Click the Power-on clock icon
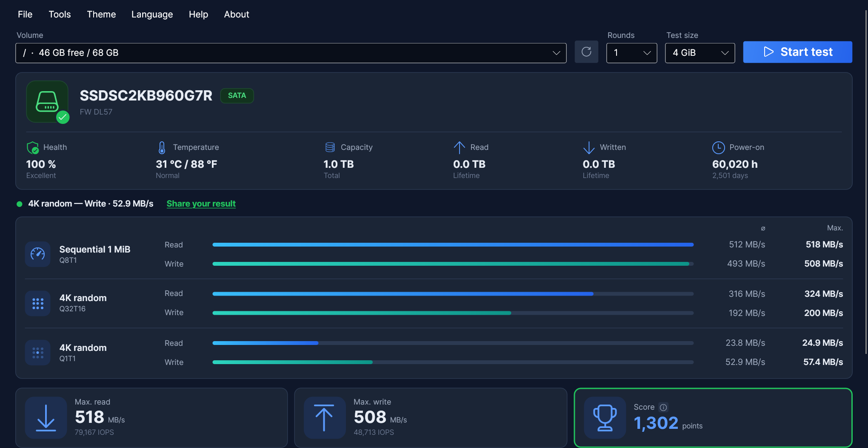 718,148
